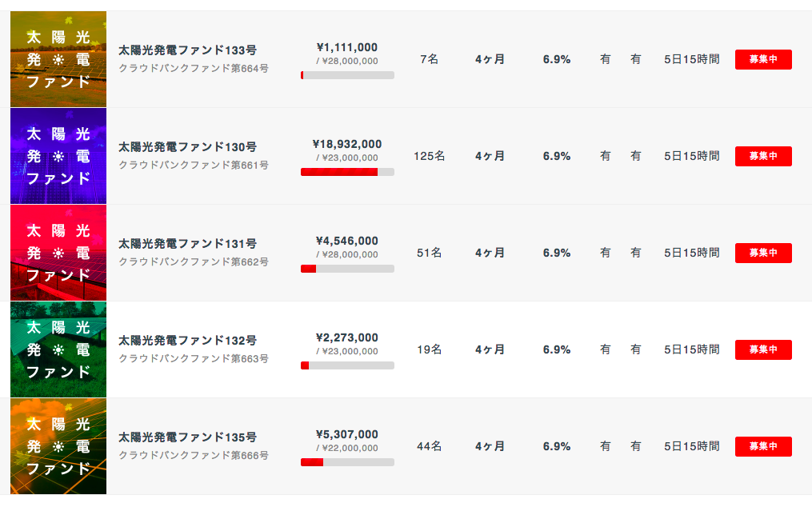Open title link 太陽光発電ファンド131号
The image size is (812, 507).
point(187,244)
